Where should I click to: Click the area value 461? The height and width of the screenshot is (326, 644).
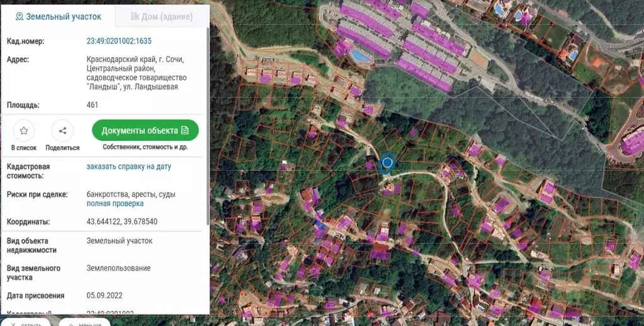pos(93,105)
